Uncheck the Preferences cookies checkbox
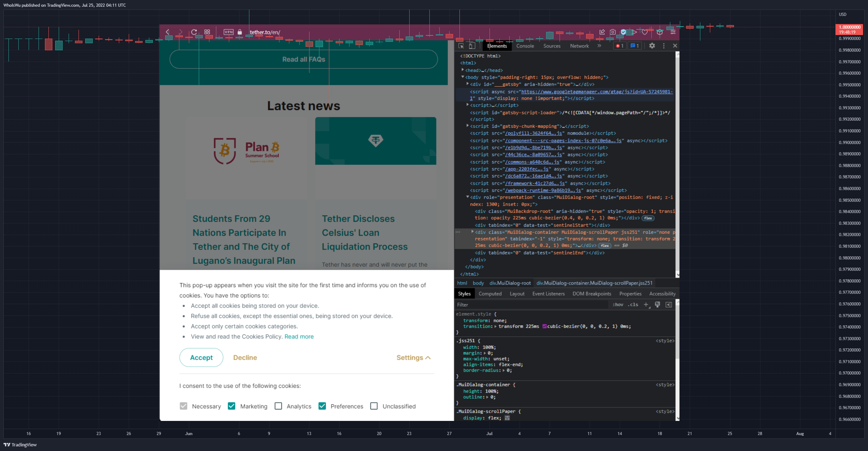868x451 pixels. (322, 406)
